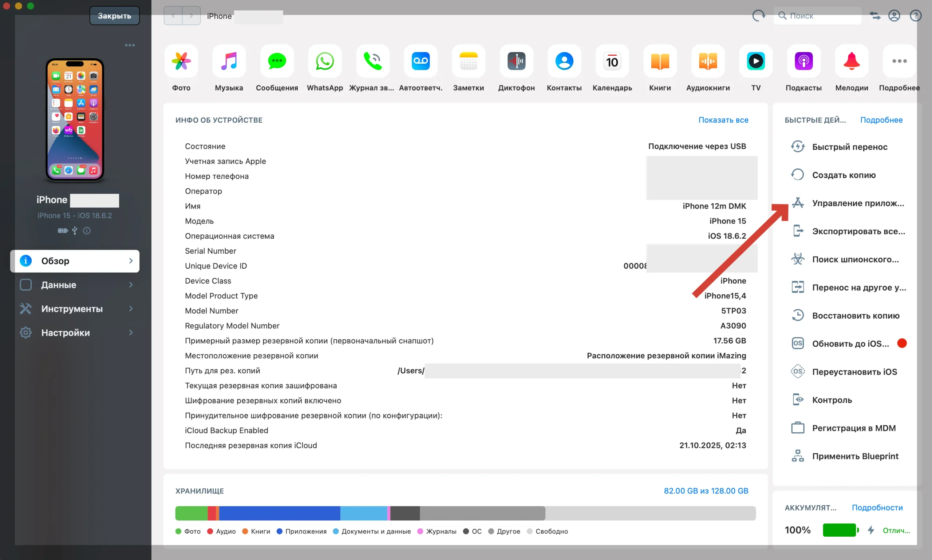Expand the Инструменты chevron
The height and width of the screenshot is (560, 932).
click(131, 309)
